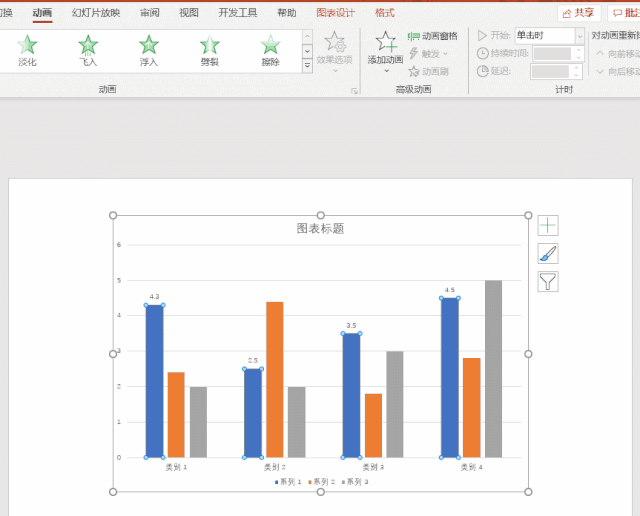Click the 延迟 delay clock icon
The width and height of the screenshot is (640, 516).
click(x=482, y=71)
